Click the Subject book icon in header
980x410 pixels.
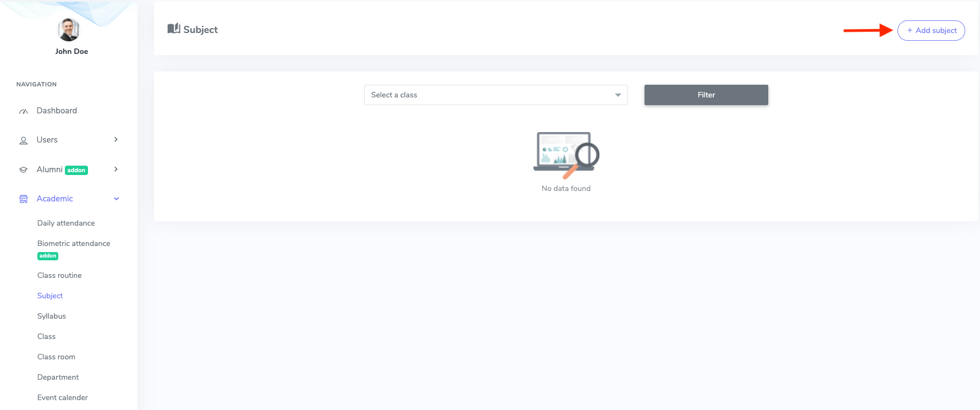tap(174, 29)
